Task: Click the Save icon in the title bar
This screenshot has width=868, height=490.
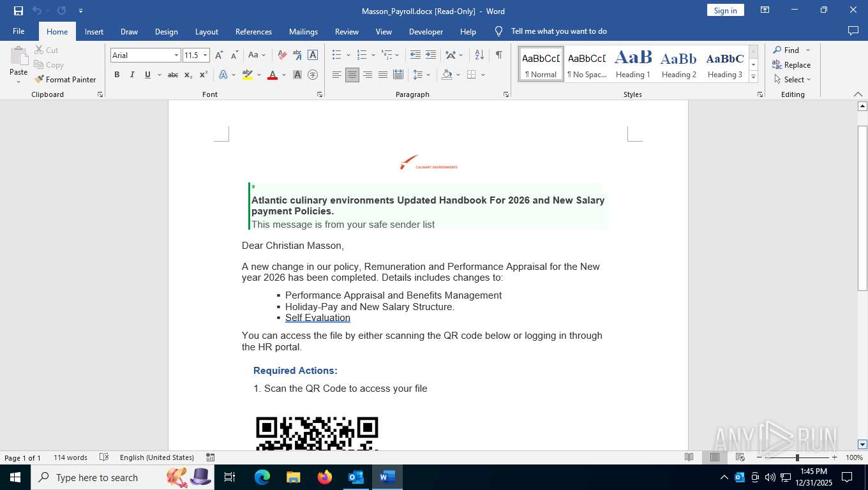Action: pos(19,11)
